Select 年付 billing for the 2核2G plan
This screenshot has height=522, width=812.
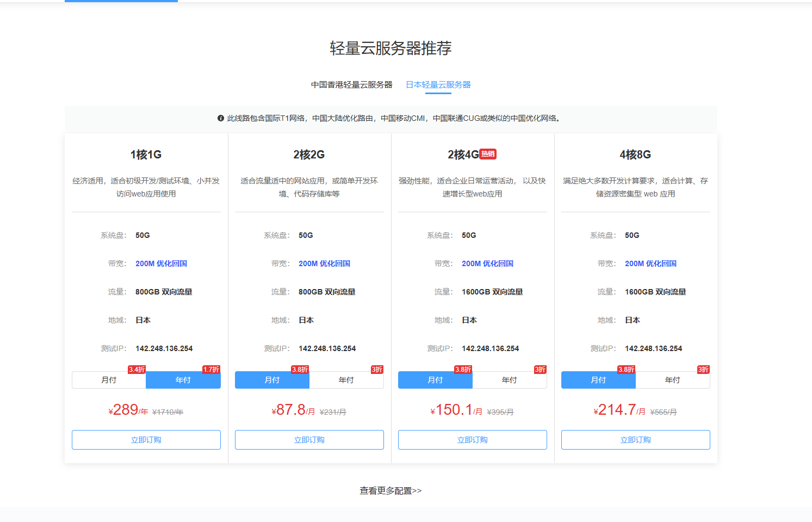pos(346,380)
